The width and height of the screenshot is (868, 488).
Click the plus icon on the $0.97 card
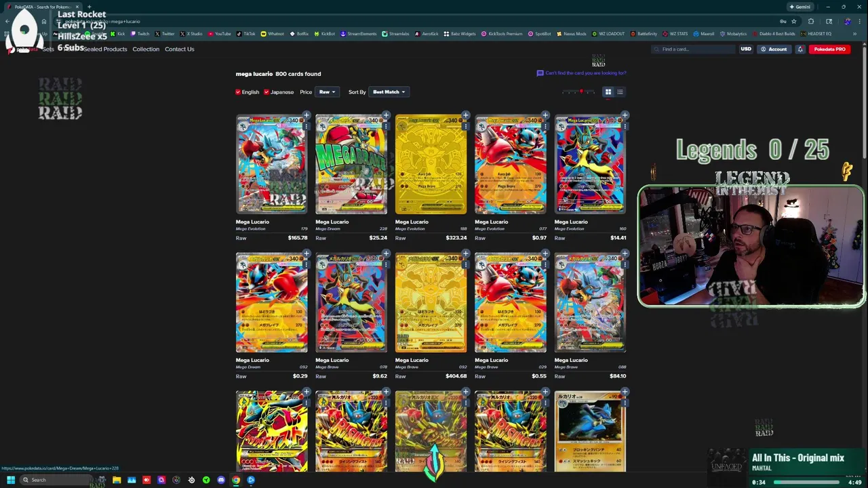coord(545,115)
